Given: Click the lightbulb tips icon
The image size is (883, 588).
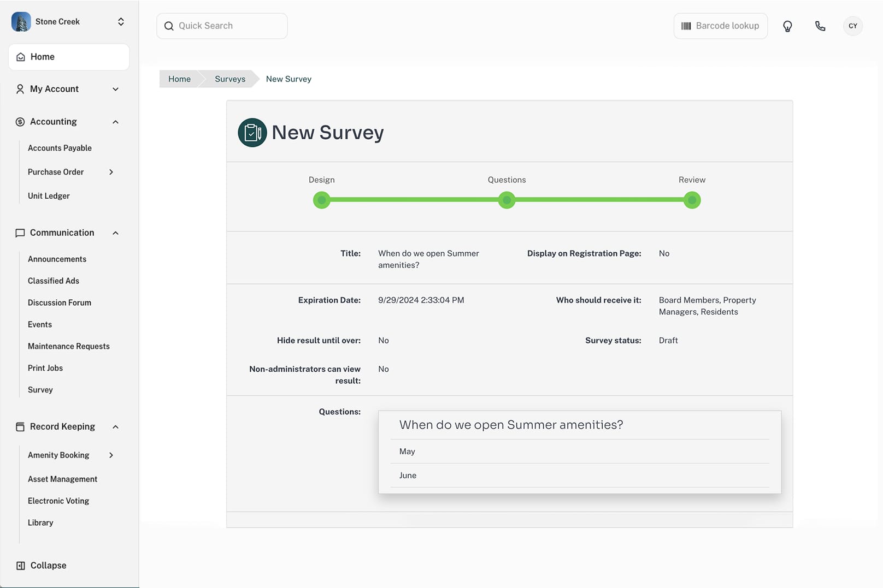Looking at the screenshot, I should pos(787,26).
